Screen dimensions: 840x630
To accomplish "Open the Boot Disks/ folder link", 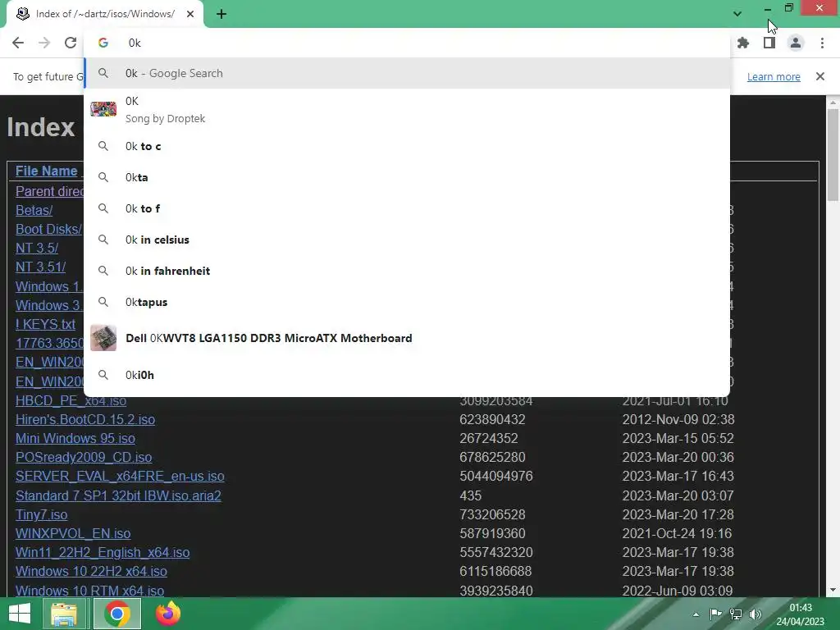I will click(48, 230).
